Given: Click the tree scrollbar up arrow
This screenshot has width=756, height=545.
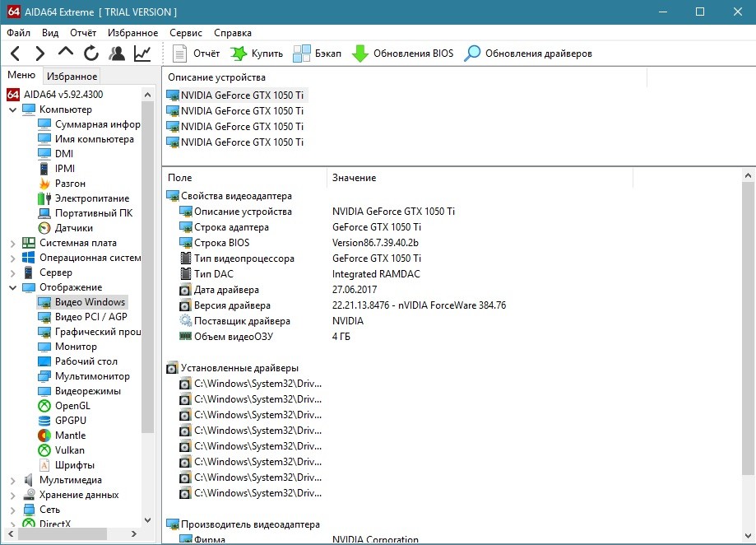Looking at the screenshot, I should coord(148,95).
